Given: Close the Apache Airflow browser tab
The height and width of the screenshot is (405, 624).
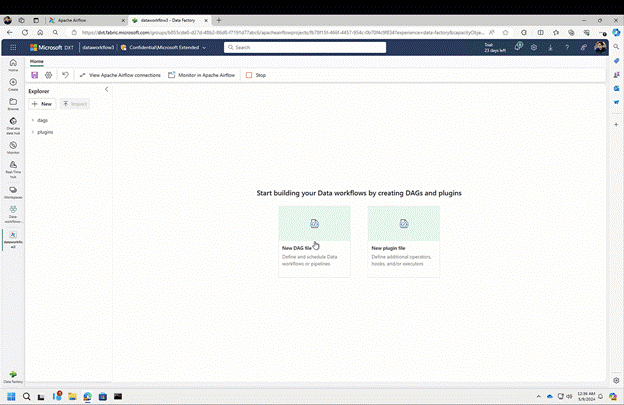Looking at the screenshot, I should click(x=123, y=20).
